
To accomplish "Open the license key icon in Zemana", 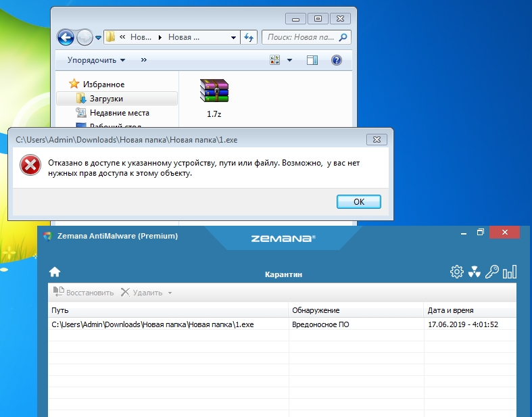I will (x=491, y=272).
